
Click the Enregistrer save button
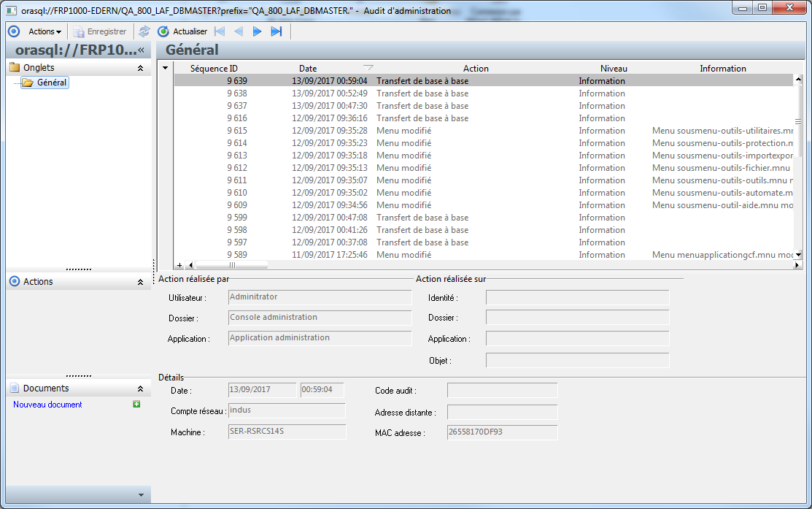pos(100,31)
